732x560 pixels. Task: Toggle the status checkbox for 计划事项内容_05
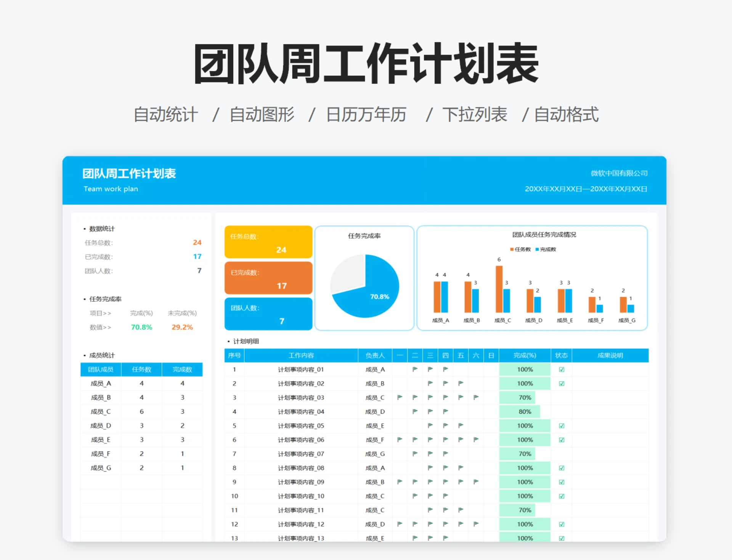562,426
